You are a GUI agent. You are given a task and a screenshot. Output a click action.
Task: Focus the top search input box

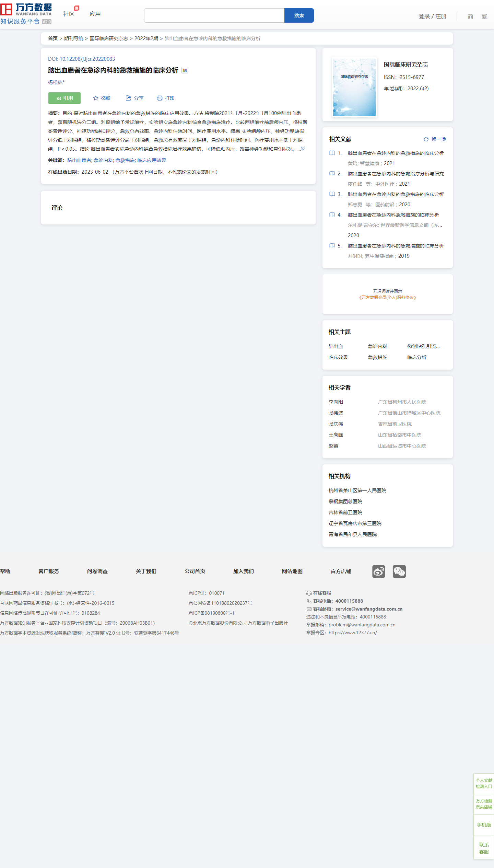tap(214, 15)
